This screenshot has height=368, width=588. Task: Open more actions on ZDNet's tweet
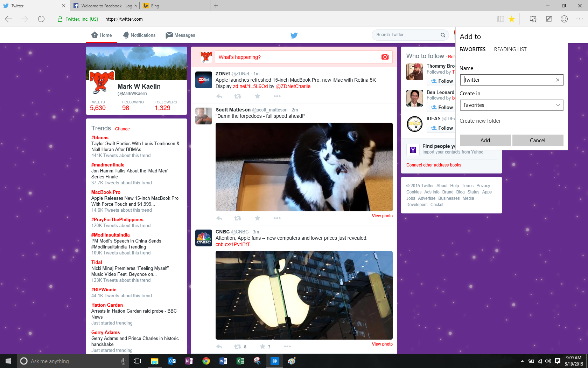277,96
